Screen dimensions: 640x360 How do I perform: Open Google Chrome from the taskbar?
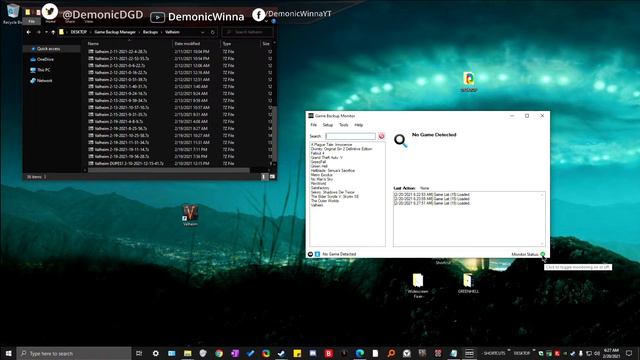[219, 353]
